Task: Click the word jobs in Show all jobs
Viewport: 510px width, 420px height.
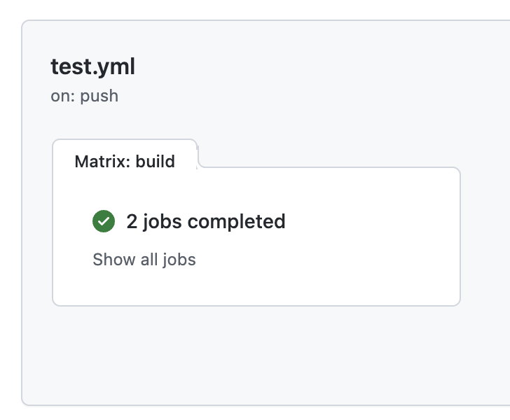Action: (179, 260)
